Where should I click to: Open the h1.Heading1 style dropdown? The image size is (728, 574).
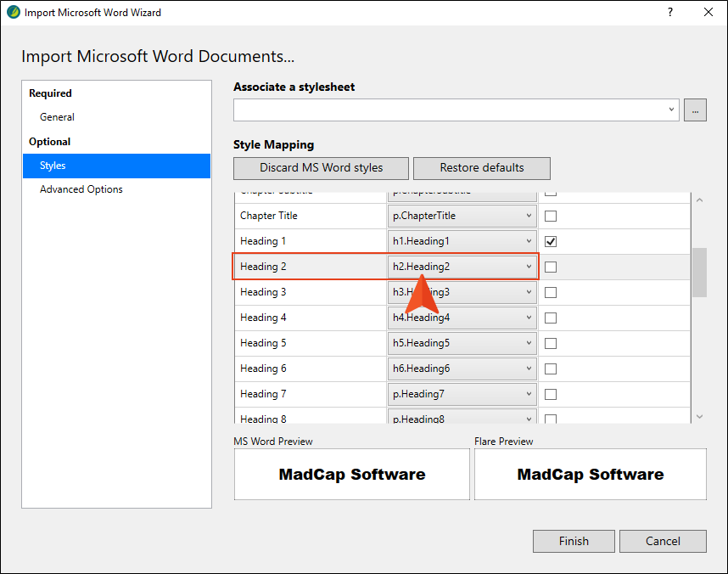(462, 241)
